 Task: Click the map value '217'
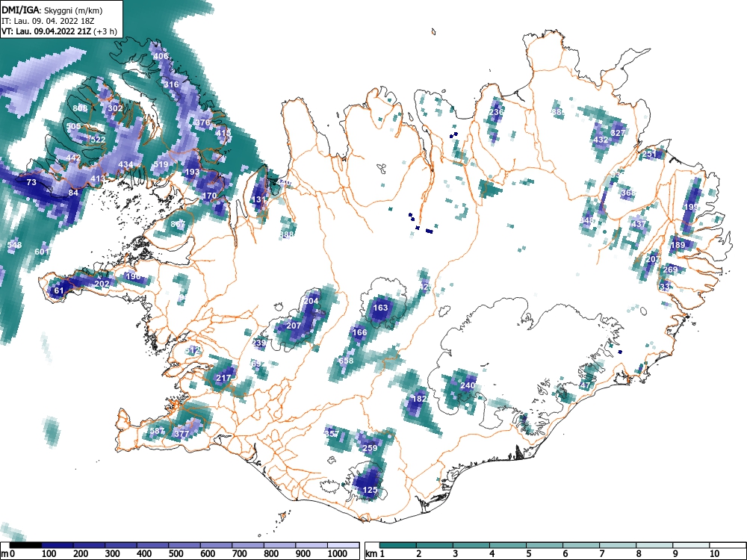223,378
